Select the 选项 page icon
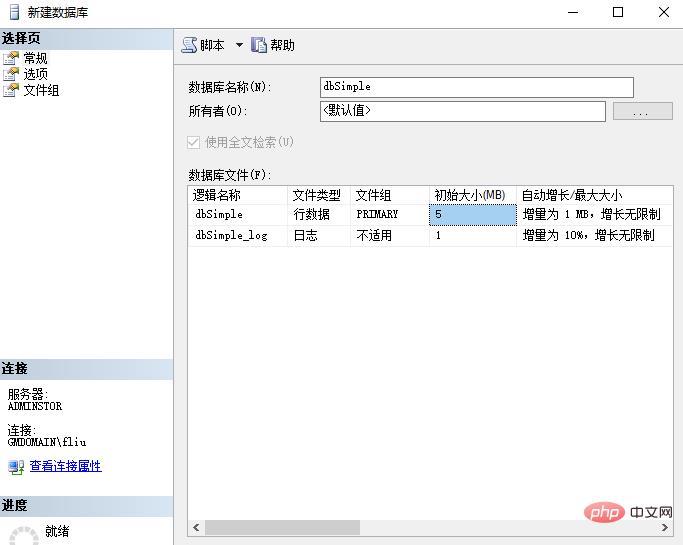683x545 pixels. 11,74
